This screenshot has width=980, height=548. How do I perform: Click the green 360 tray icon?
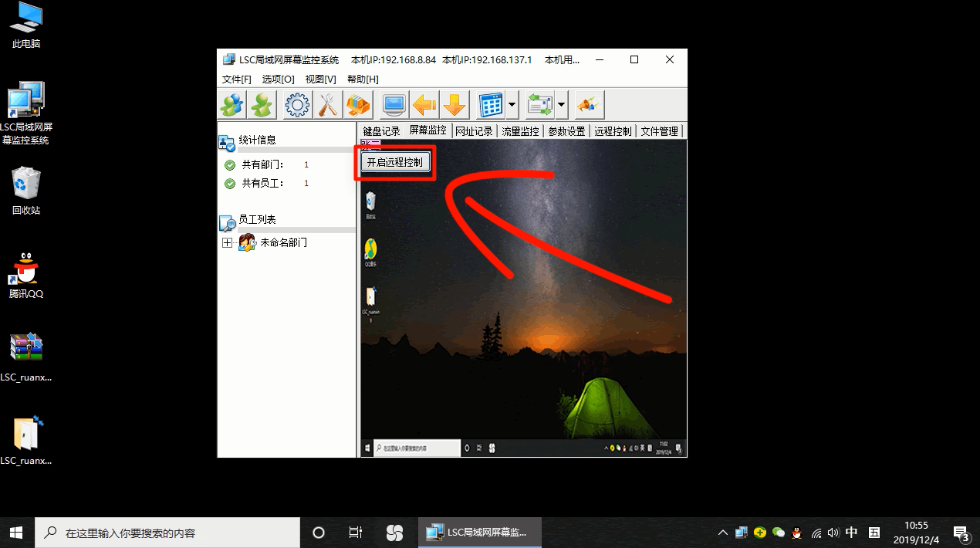(760, 533)
